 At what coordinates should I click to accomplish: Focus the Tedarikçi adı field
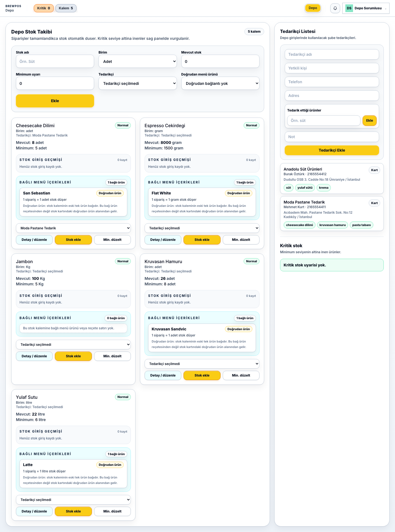tap(332, 54)
